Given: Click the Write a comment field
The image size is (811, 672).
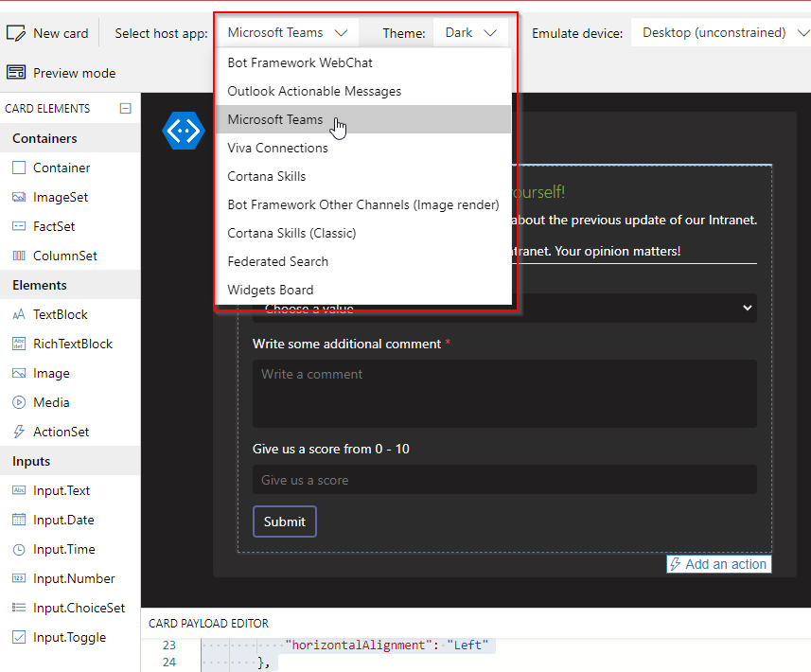Looking at the screenshot, I should pyautogui.click(x=504, y=394).
